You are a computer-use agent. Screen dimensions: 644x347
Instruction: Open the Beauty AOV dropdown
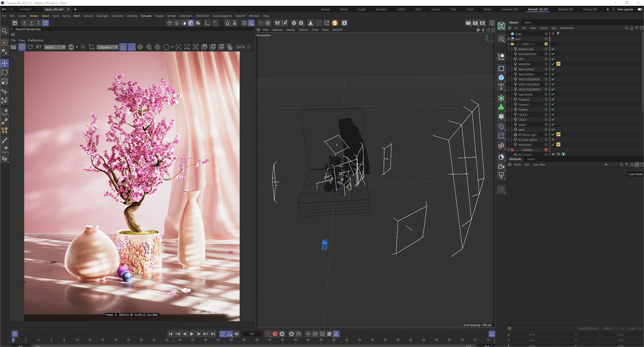tap(55, 47)
